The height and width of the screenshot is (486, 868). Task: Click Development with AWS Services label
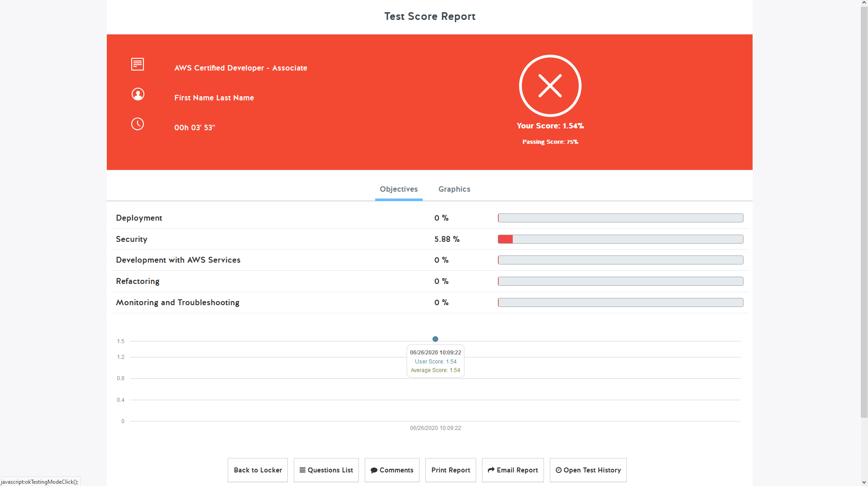178,260
